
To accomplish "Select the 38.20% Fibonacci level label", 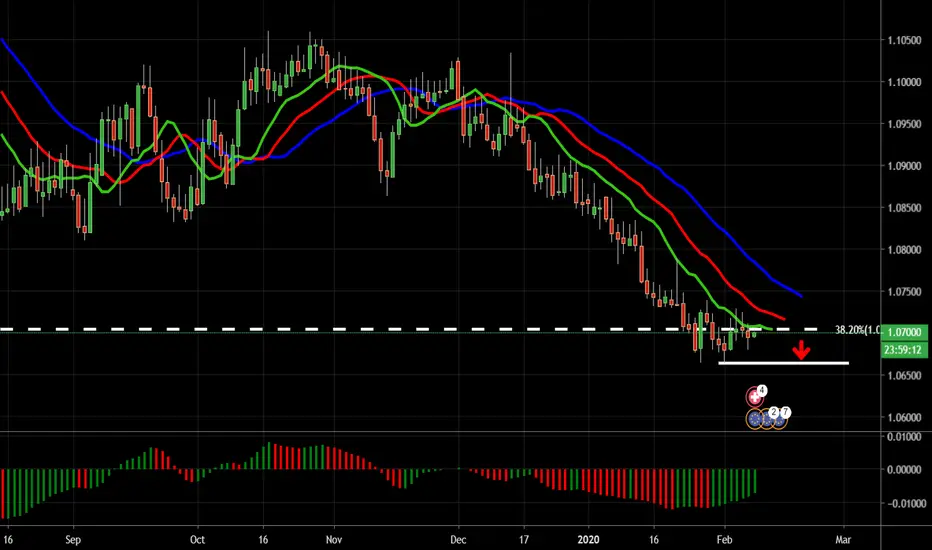I will 857,330.
